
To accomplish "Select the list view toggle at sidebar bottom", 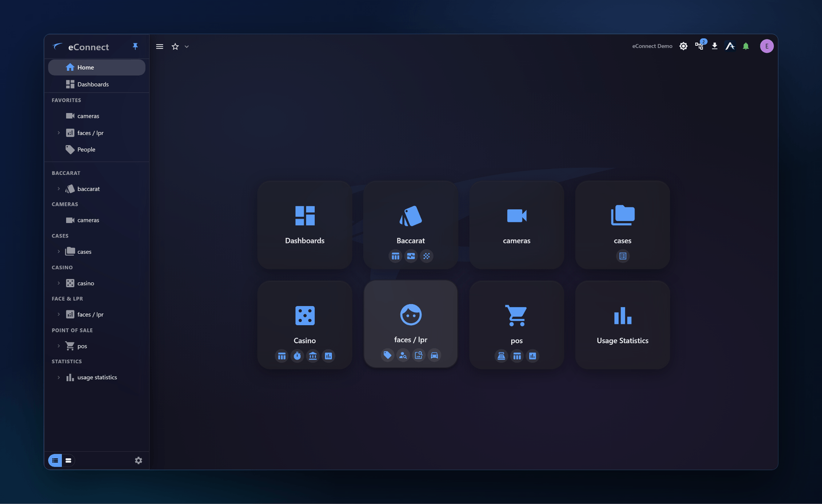I will 55,460.
